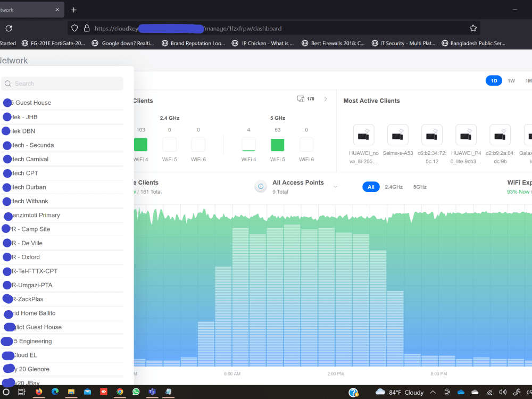The height and width of the screenshot is (399, 532).
Task: Select the Cloud EL site
Action: click(x=62, y=355)
